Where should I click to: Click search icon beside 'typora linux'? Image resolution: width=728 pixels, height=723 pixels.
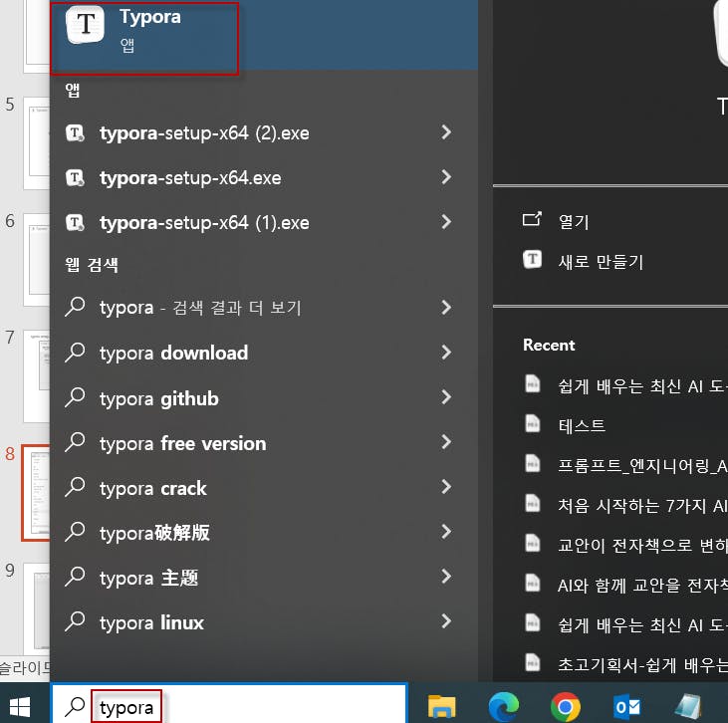tap(75, 621)
